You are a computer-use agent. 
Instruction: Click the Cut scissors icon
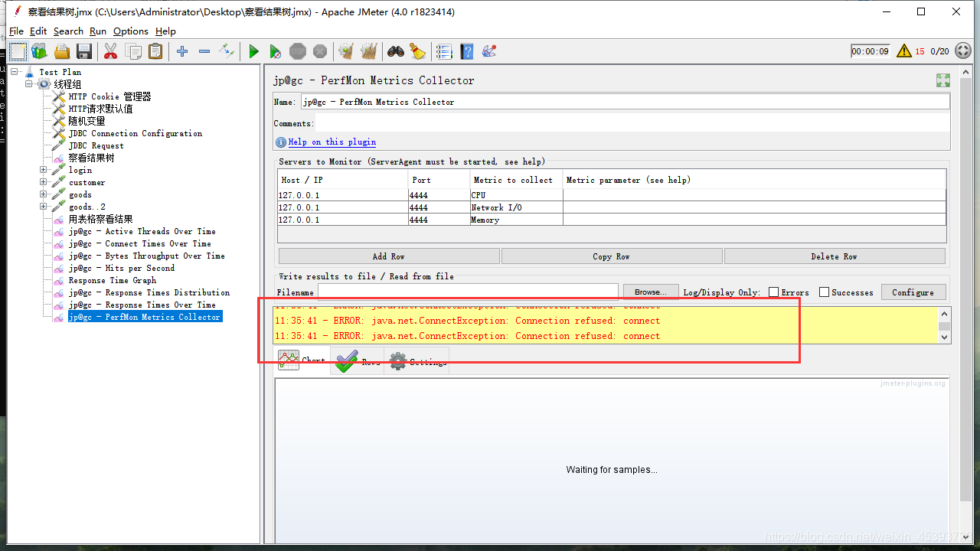(111, 51)
